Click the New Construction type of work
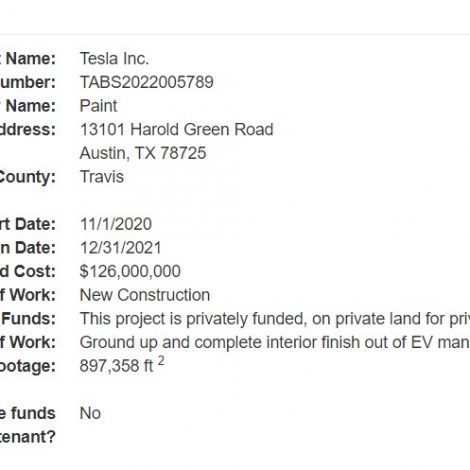Viewport: 470px width, 470px height. pyautogui.click(x=145, y=295)
